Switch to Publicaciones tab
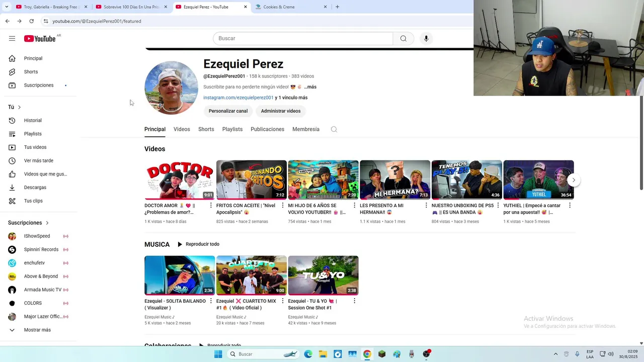This screenshot has width=644, height=362. [x=268, y=129]
